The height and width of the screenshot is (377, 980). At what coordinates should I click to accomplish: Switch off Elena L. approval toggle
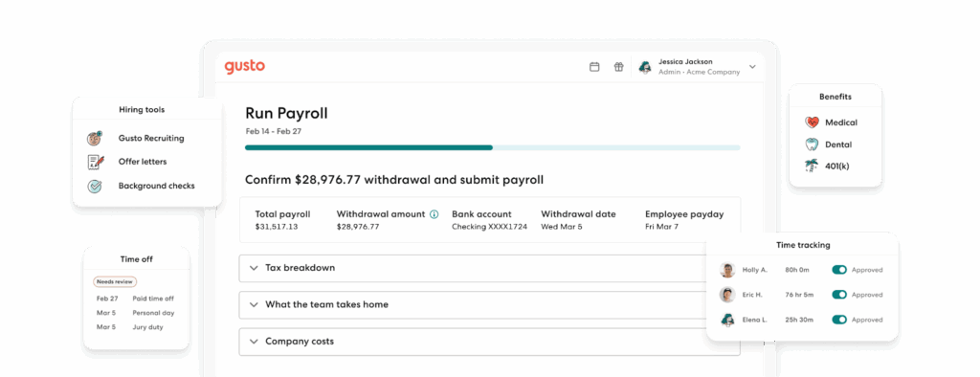pyautogui.click(x=839, y=320)
